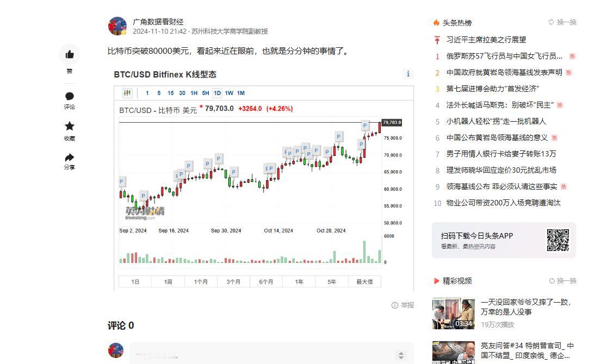This screenshot has width=595, height=364.
Task: Click the author title 苏州科技大学商学院副教授
Action: point(230,32)
